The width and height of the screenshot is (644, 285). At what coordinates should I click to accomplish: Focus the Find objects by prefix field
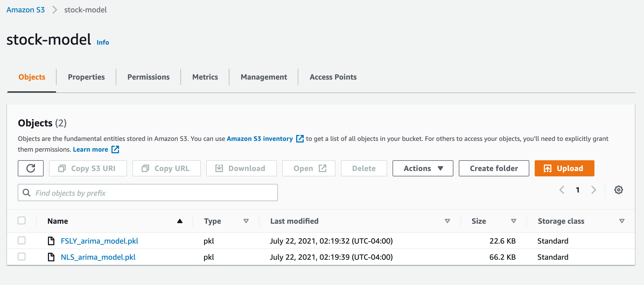click(x=148, y=193)
